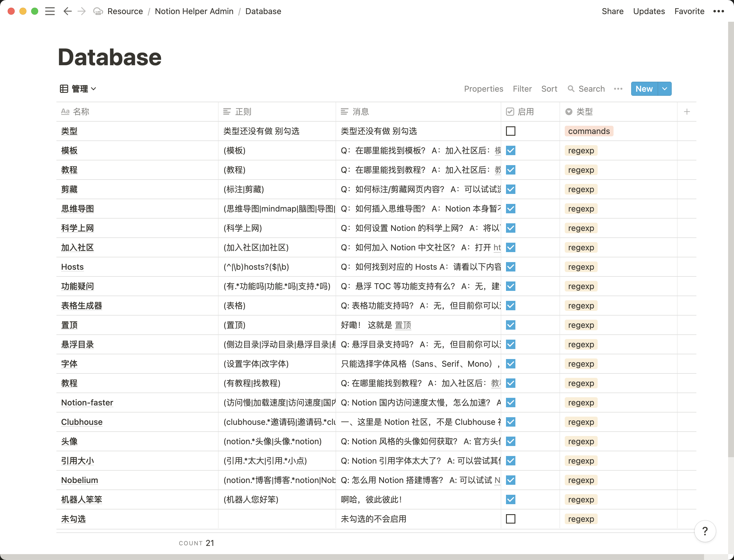The image size is (734, 560).
Task: Open the page options three-dot menu
Action: click(x=718, y=11)
